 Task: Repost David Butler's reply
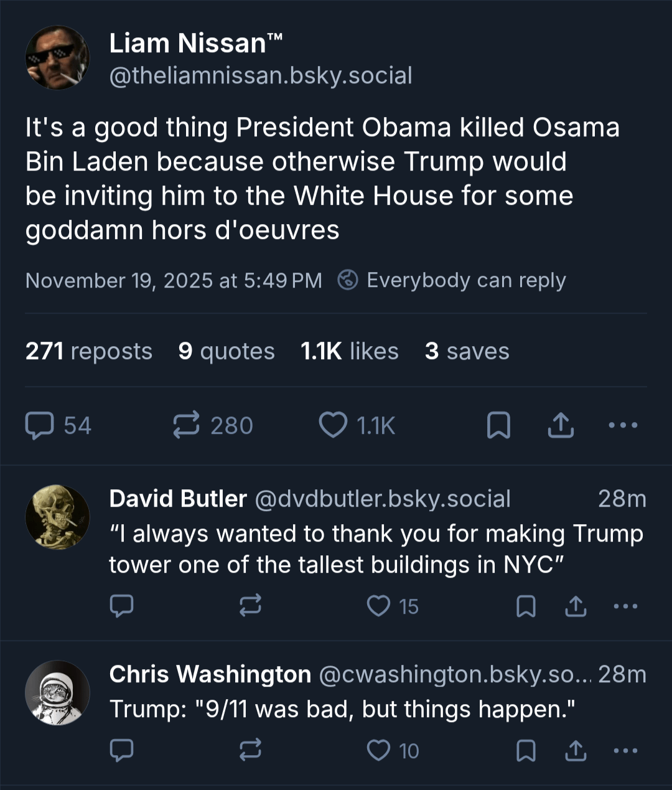coord(250,606)
